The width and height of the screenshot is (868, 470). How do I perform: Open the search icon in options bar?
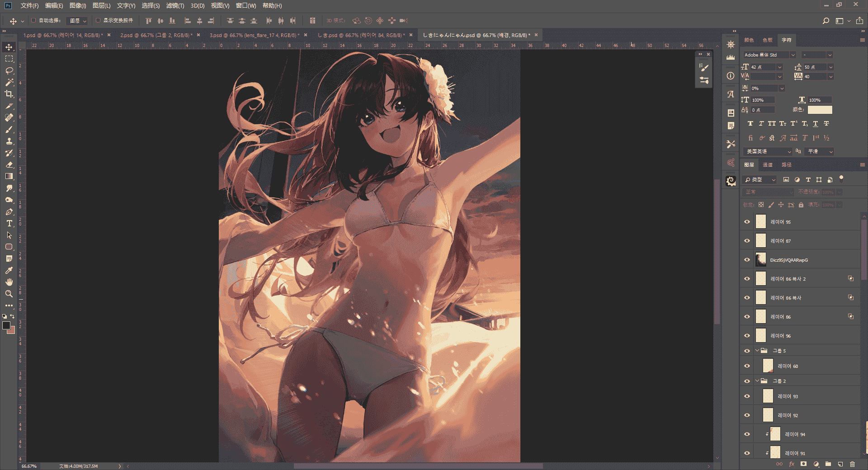pyautogui.click(x=826, y=21)
